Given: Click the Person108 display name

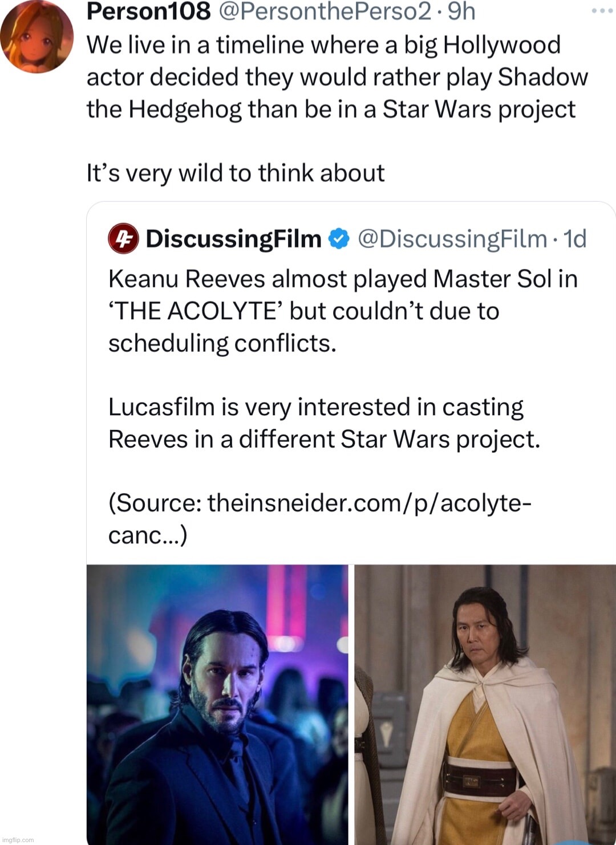Looking at the screenshot, I should point(148,11).
